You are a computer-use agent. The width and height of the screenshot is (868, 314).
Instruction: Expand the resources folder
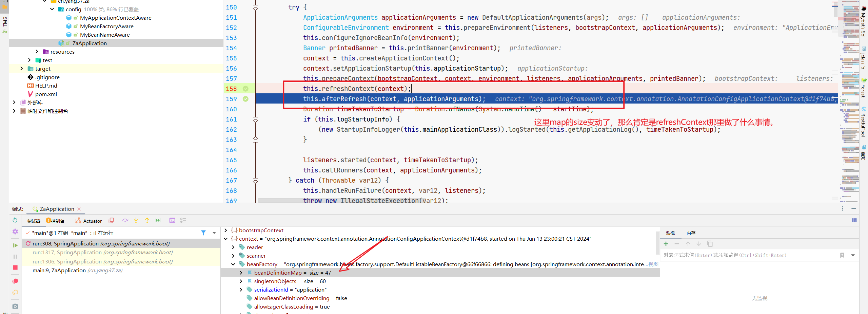click(37, 52)
